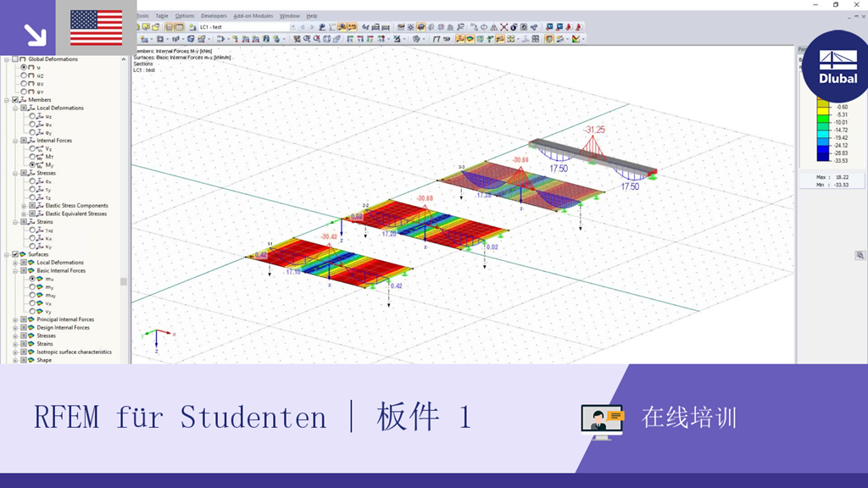This screenshot has height=488, width=868.
Task: Click the highlighted orange icon left of isosurface icon
Action: (x=459, y=39)
